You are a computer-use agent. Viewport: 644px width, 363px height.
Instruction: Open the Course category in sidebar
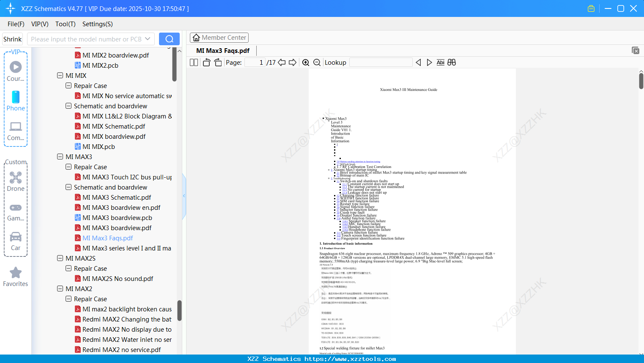pos(16,71)
